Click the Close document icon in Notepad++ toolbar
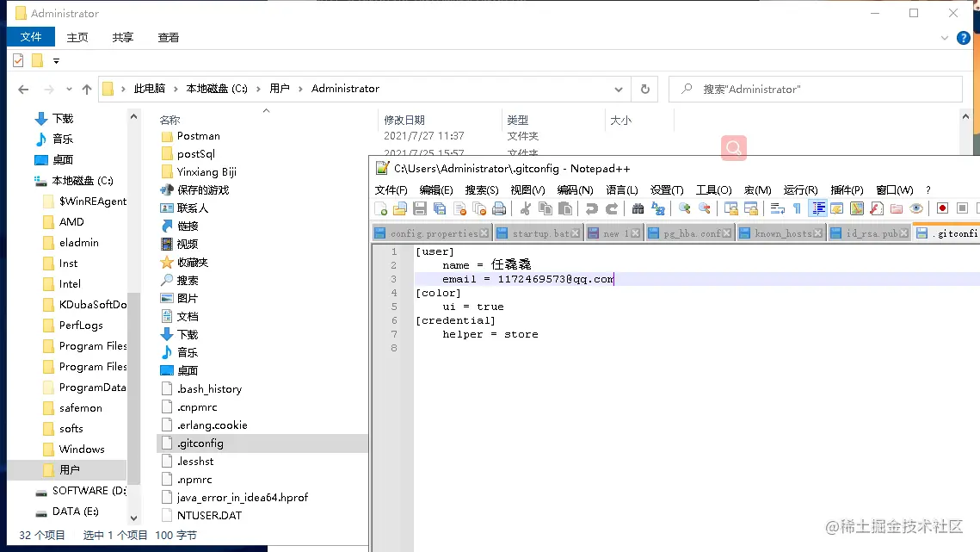The image size is (980, 552). pyautogui.click(x=460, y=209)
